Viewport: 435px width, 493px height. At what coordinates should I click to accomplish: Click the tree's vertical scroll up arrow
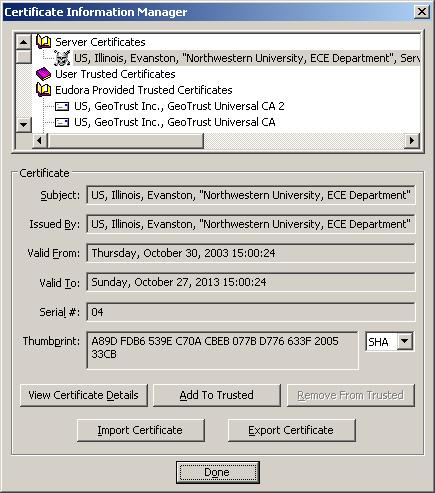click(24, 42)
